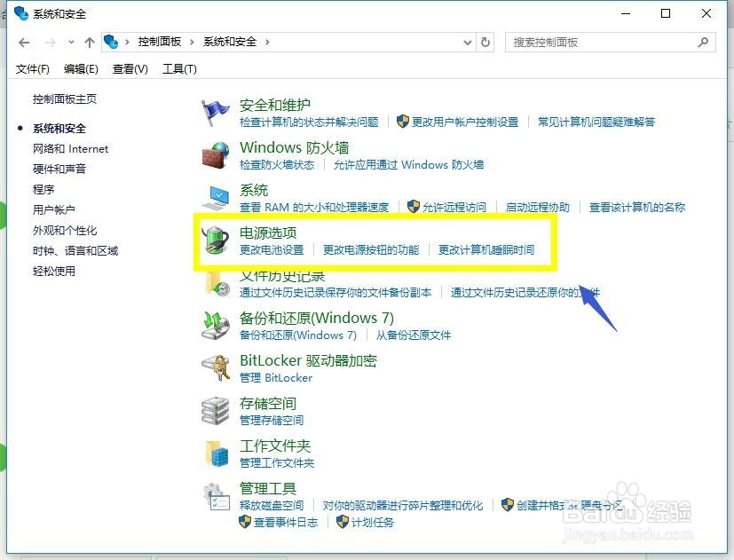Click 查看事件日志 link
The image size is (734, 560).
(x=286, y=523)
